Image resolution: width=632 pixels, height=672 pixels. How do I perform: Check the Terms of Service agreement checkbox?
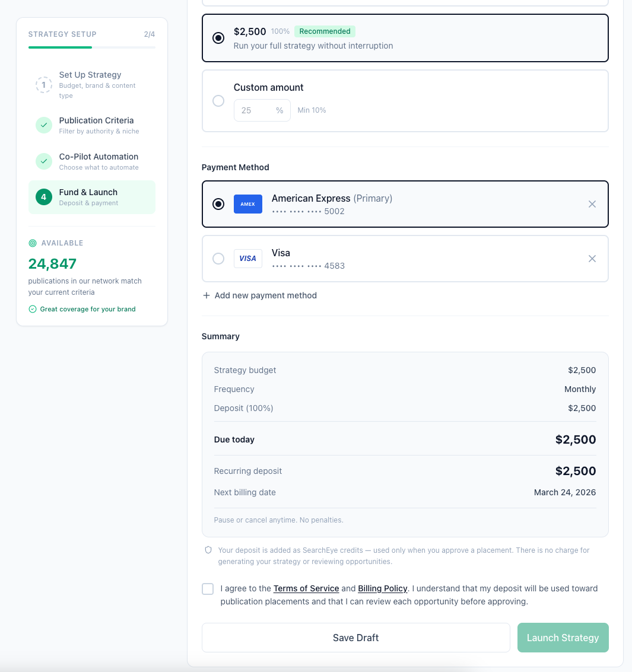(208, 588)
